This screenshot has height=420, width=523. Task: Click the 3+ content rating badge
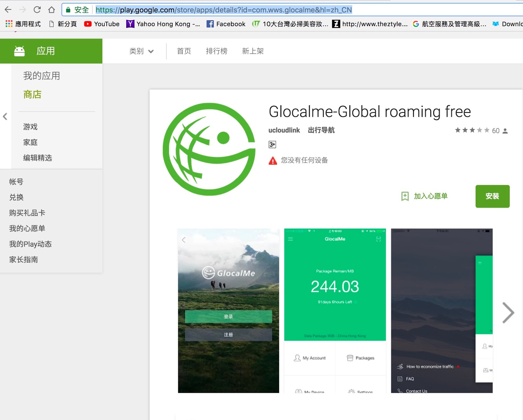coord(272,145)
